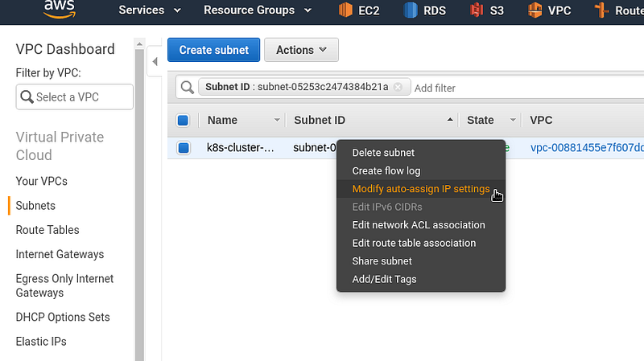Choose Modify auto-assign IP settings

pos(421,189)
